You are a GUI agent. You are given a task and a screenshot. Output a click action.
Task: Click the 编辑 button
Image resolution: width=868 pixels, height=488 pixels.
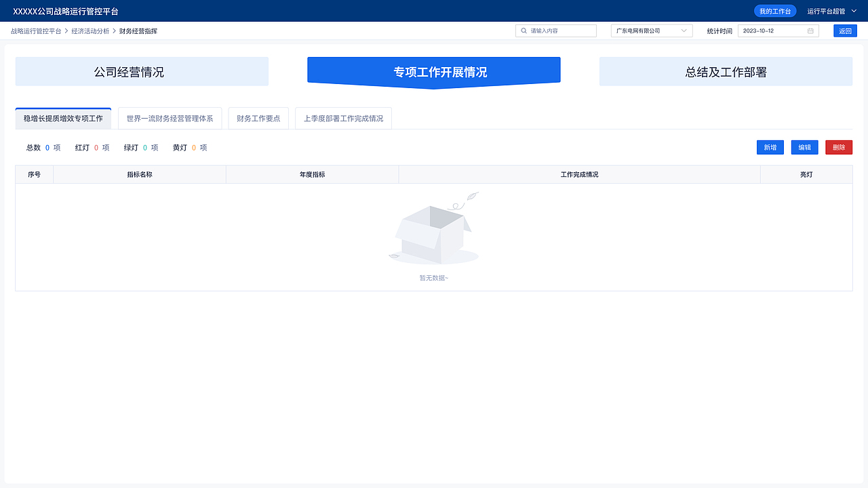[x=804, y=147]
